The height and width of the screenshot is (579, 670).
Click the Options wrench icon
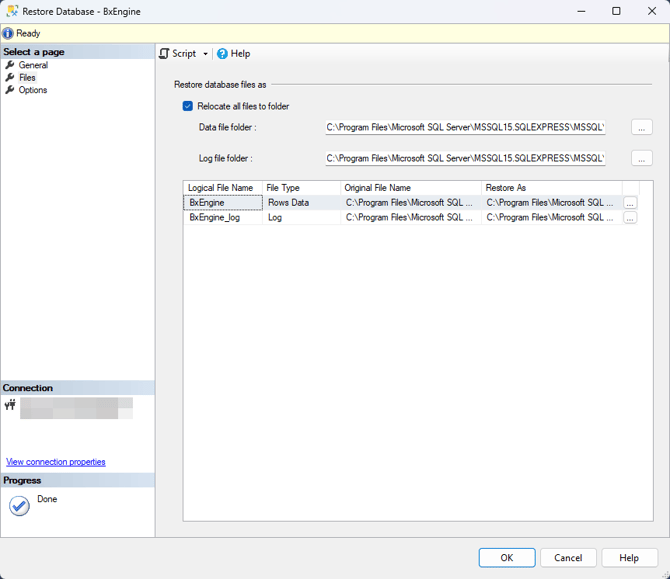(10, 90)
